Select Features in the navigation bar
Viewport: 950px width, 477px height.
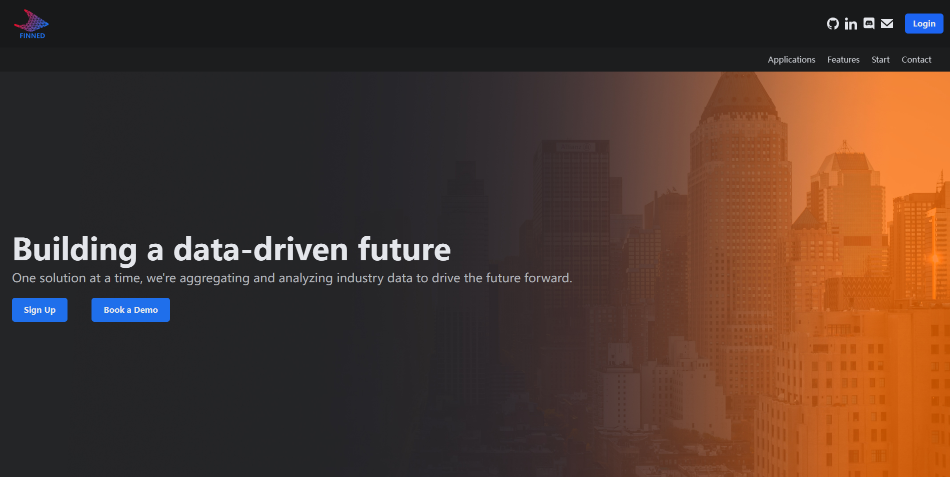tap(843, 60)
